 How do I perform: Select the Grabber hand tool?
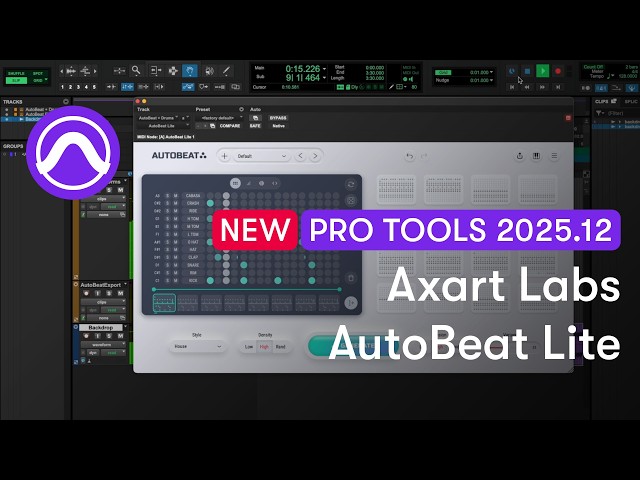pyautogui.click(x=190, y=71)
